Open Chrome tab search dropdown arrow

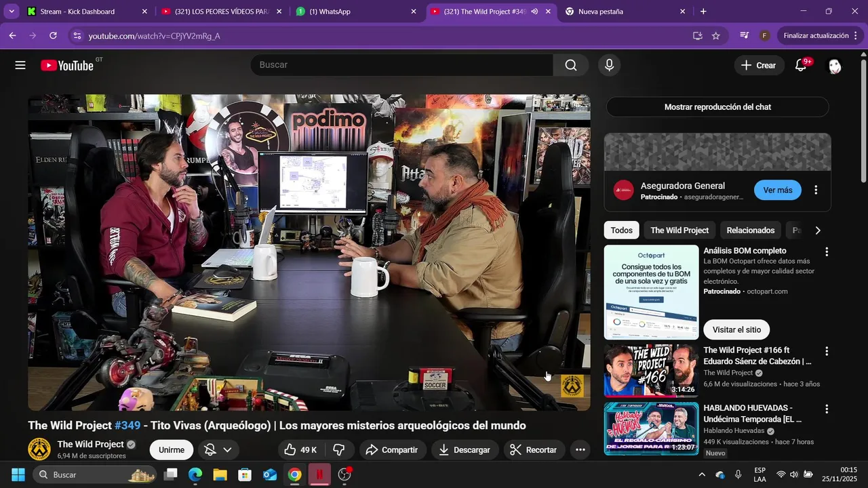(x=12, y=12)
